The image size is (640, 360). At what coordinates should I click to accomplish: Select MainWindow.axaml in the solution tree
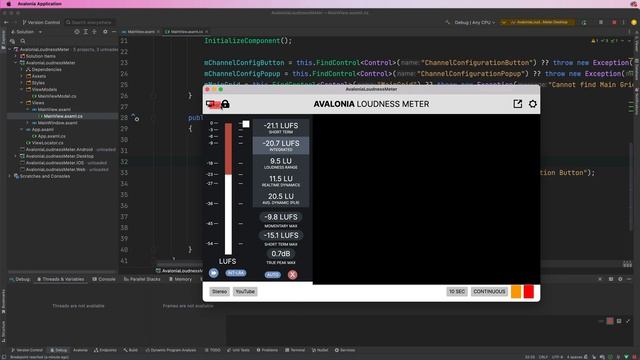click(54, 122)
